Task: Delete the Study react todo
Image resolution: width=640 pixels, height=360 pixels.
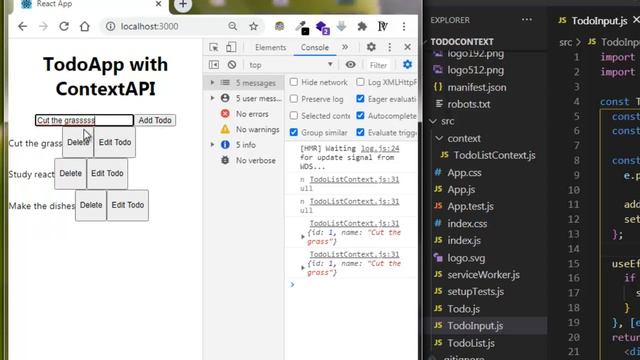Action: [x=71, y=173]
